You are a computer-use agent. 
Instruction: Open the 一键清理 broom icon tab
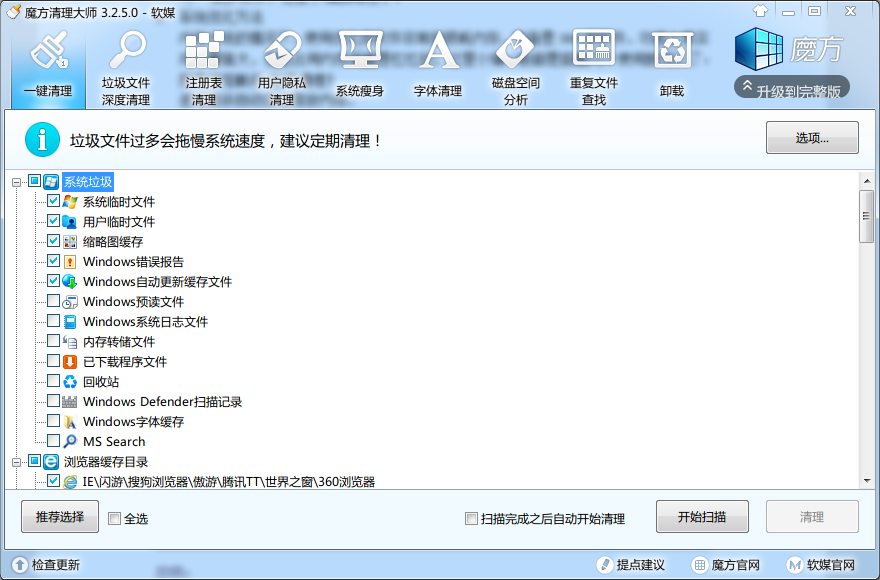[x=49, y=52]
